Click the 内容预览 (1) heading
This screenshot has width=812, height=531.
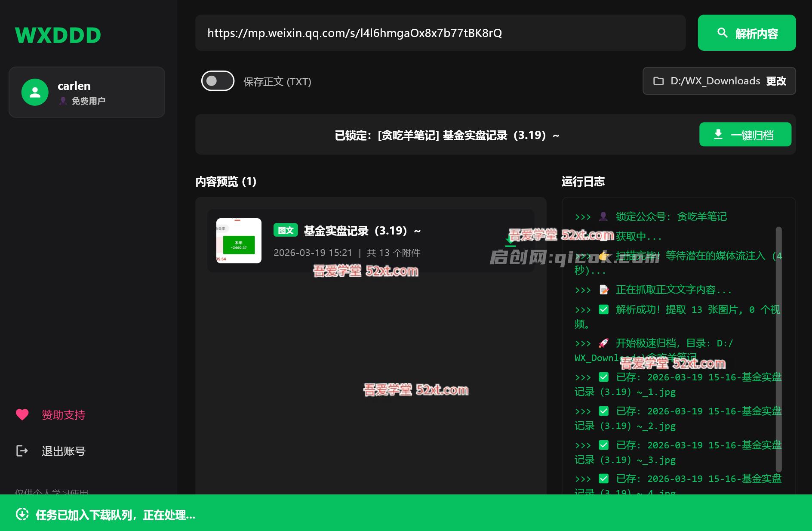tap(226, 181)
